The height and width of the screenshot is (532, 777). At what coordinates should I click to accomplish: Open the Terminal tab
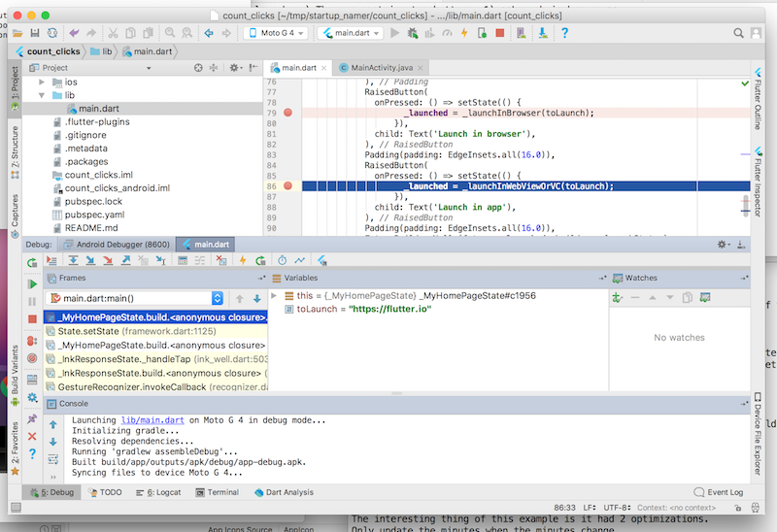pos(217,492)
